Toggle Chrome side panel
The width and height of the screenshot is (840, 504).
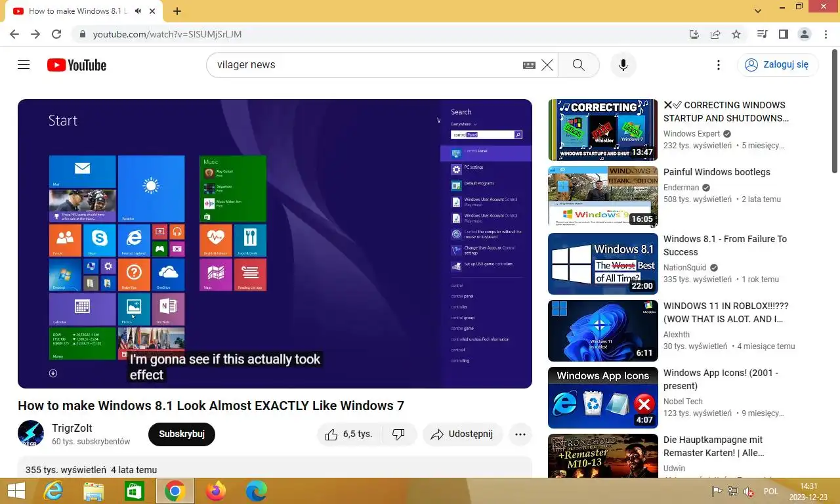point(783,34)
